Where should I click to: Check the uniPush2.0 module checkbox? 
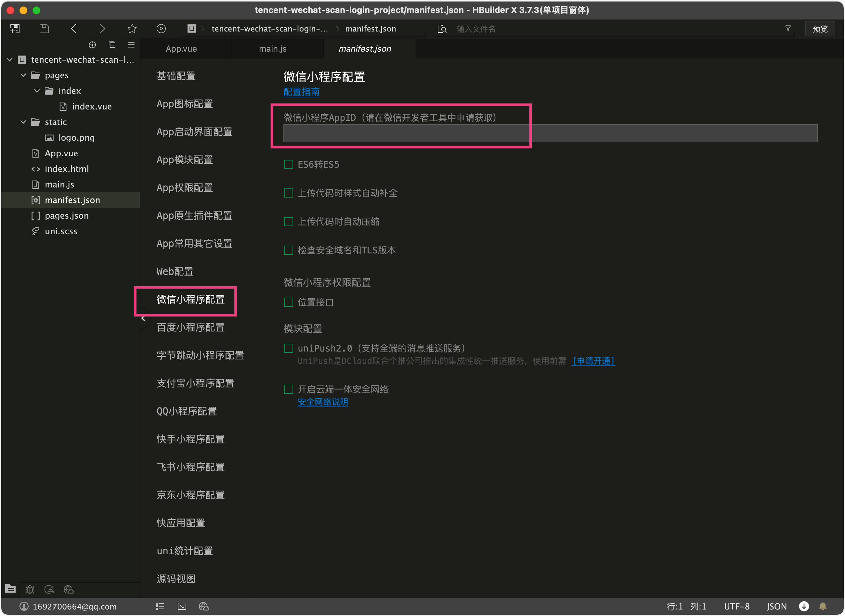[x=288, y=348]
